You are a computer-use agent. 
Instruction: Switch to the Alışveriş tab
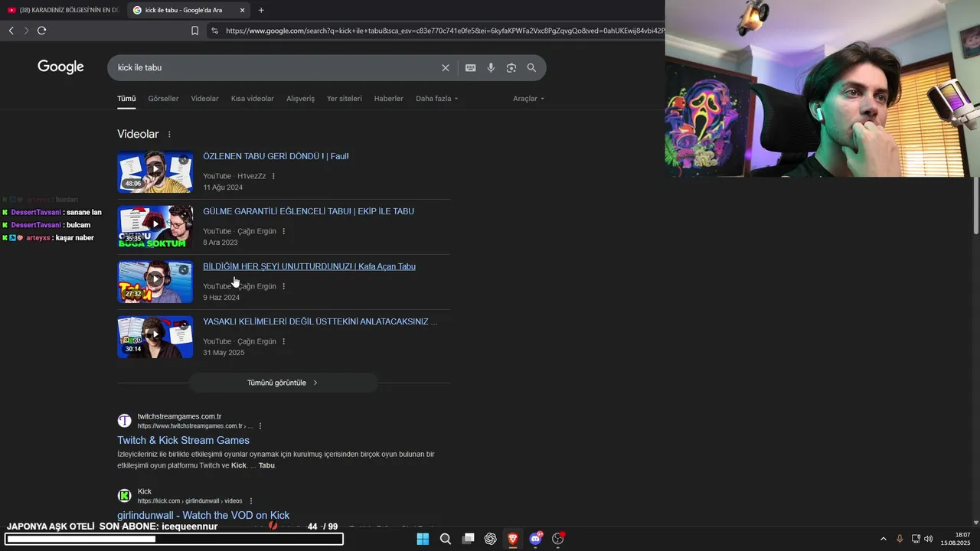click(x=300, y=99)
